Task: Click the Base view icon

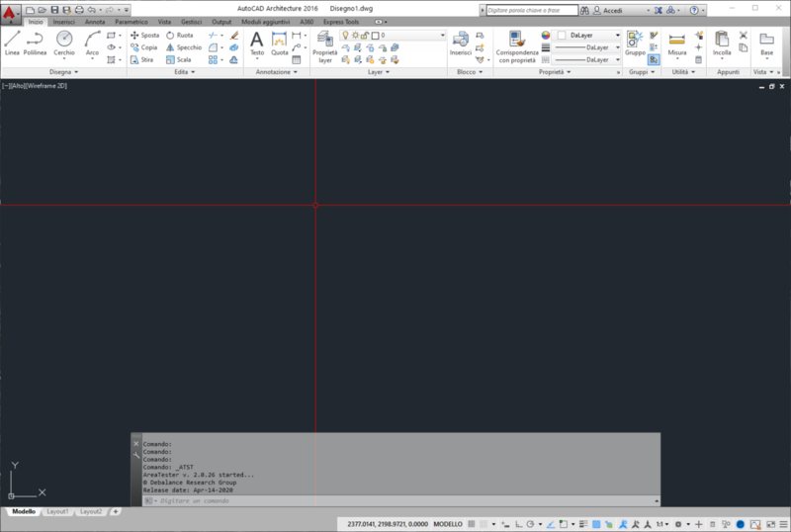Action: point(767,43)
